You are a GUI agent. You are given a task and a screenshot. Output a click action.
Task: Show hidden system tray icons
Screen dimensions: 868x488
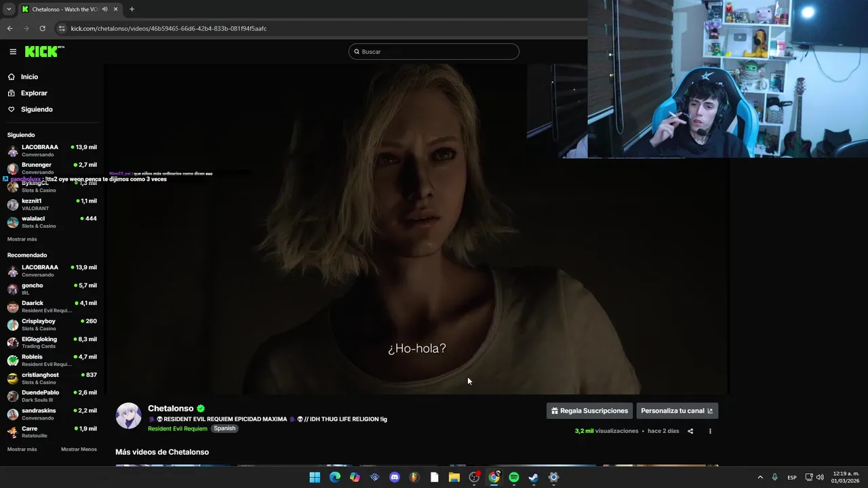760,477
